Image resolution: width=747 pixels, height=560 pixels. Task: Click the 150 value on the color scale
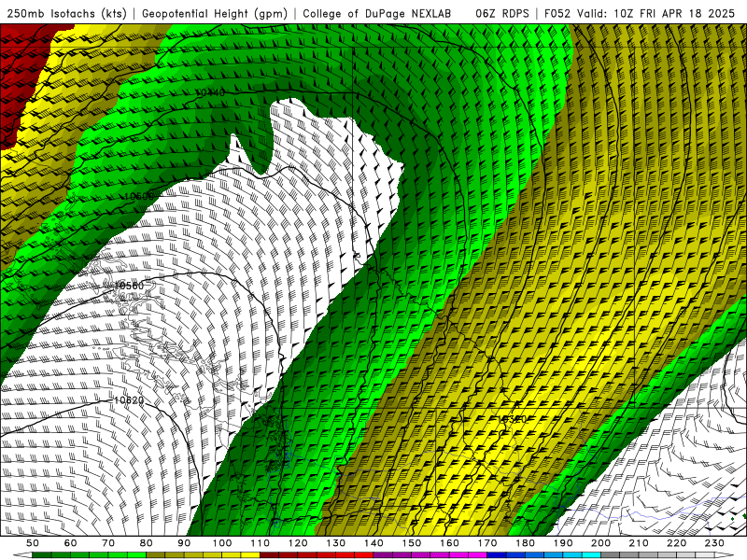point(412,543)
